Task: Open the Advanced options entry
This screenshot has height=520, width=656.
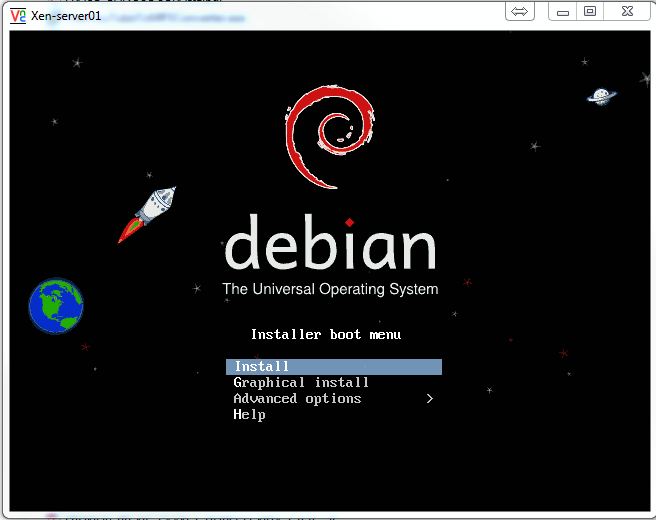Action: [x=297, y=399]
